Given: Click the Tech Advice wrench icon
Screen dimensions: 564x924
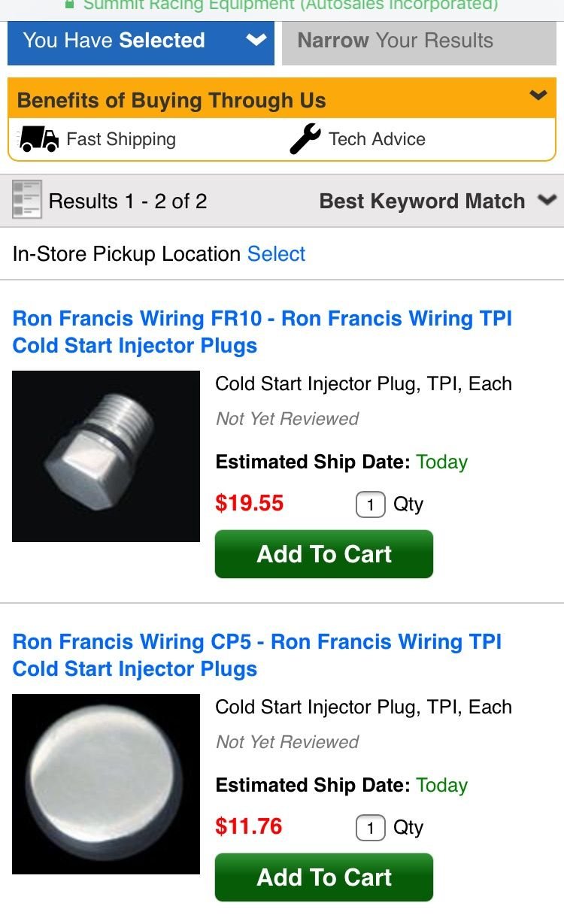Looking at the screenshot, I should (305, 140).
